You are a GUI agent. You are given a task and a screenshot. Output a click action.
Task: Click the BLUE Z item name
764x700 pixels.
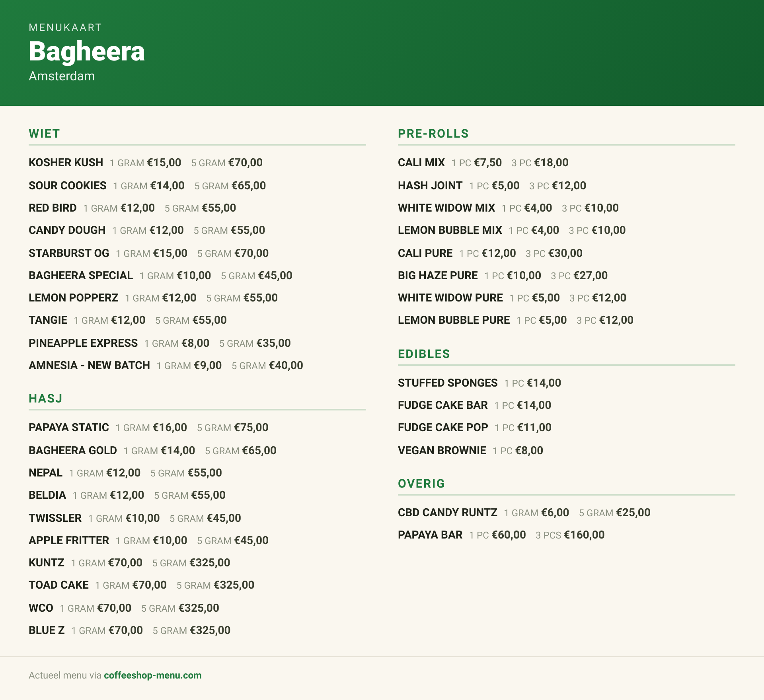point(47,630)
